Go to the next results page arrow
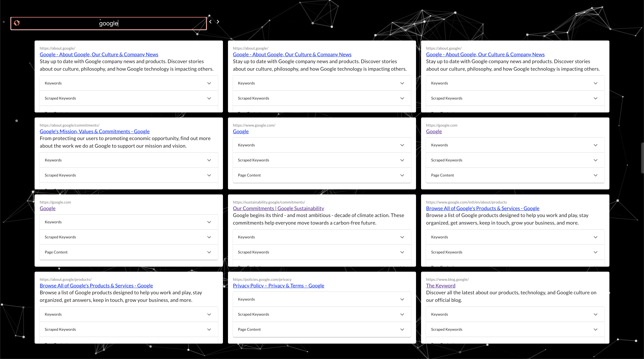Screen dimensions: 644x359 (218, 22)
